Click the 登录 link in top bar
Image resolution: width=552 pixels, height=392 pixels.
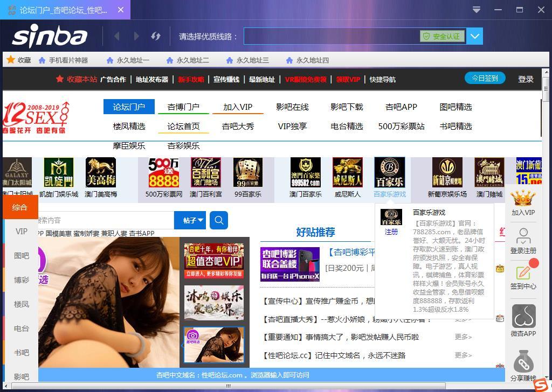[x=526, y=79]
